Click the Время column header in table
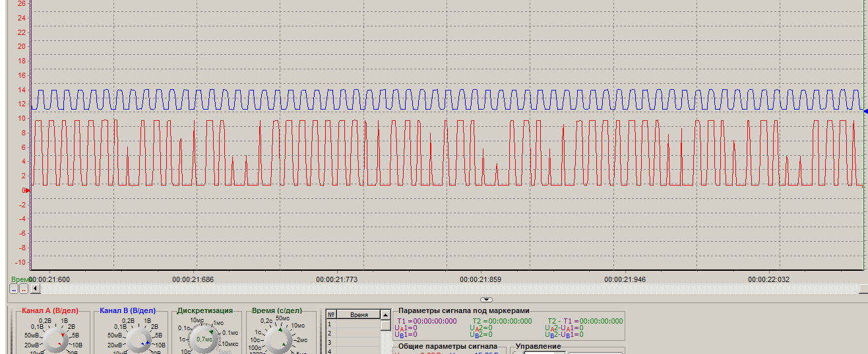The height and width of the screenshot is (354, 868). point(359,315)
